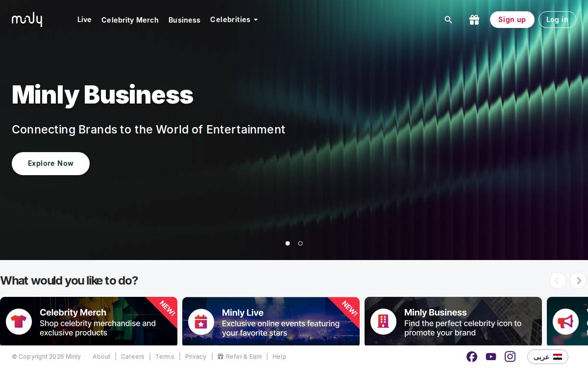Open the About footer link
The width and height of the screenshot is (588, 368).
pos(101,357)
